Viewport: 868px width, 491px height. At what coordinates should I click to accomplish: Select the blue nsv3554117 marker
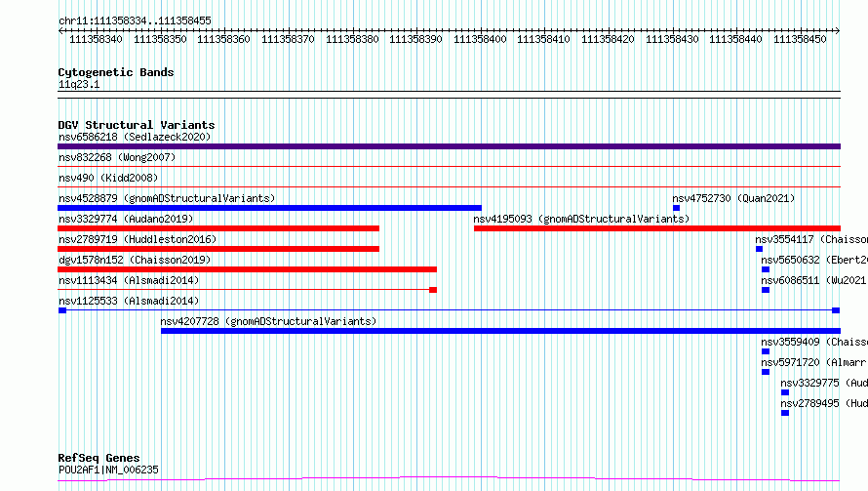tap(760, 249)
